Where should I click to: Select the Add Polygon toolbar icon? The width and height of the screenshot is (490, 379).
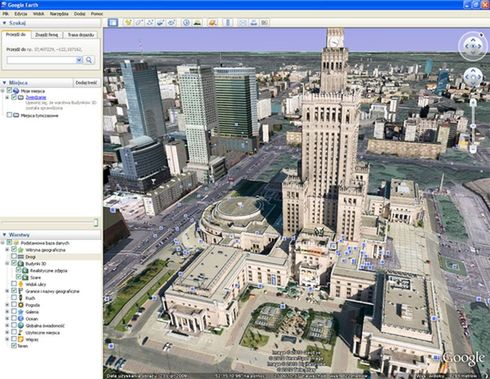click(x=139, y=22)
